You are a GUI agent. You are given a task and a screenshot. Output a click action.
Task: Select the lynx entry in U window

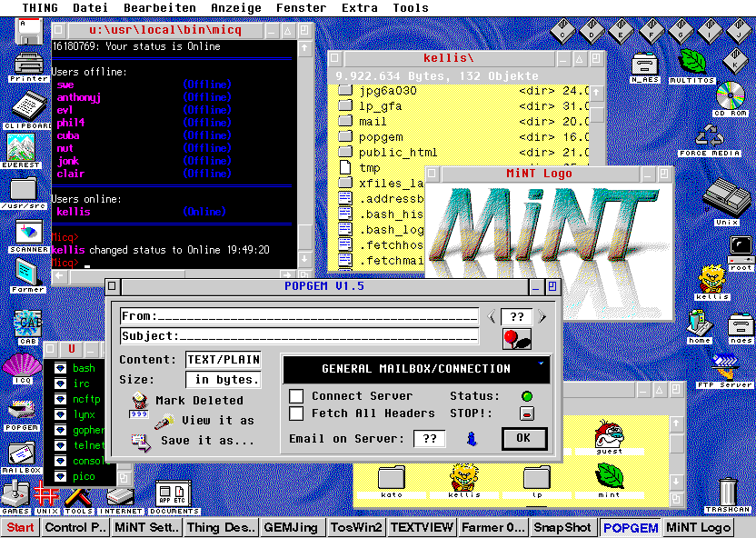click(x=75, y=414)
